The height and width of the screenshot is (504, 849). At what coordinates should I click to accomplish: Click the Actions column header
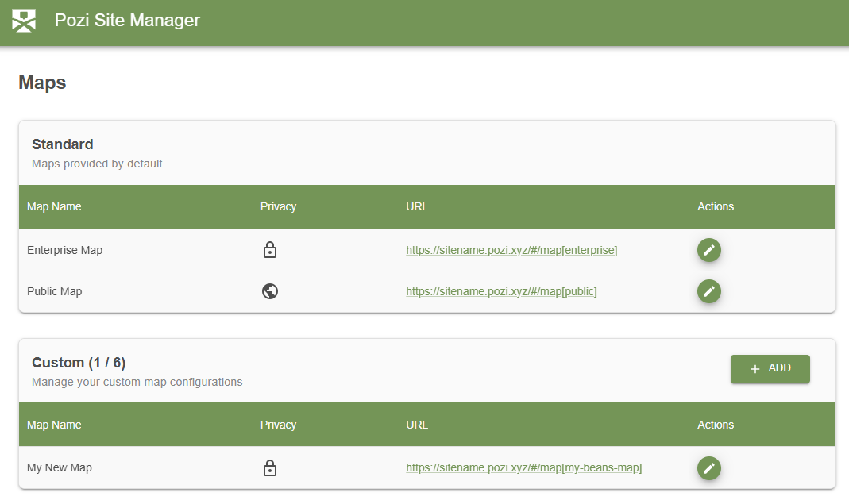(716, 206)
